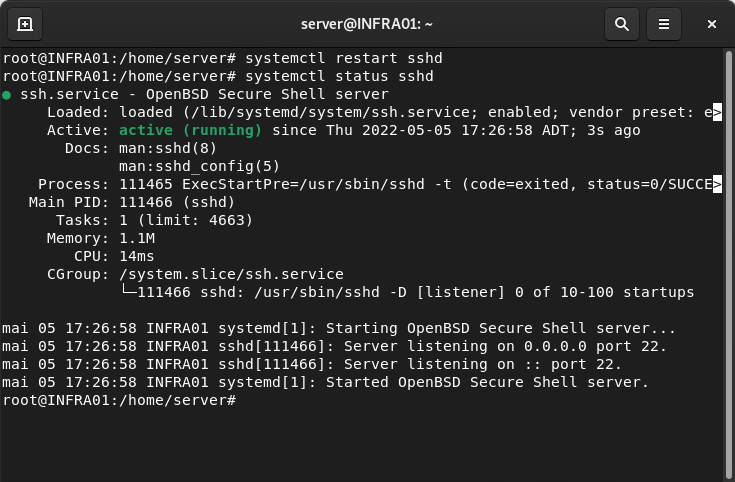Click the CGroup path /system.slice/ssh.service
735x482 pixels.
click(x=231, y=274)
